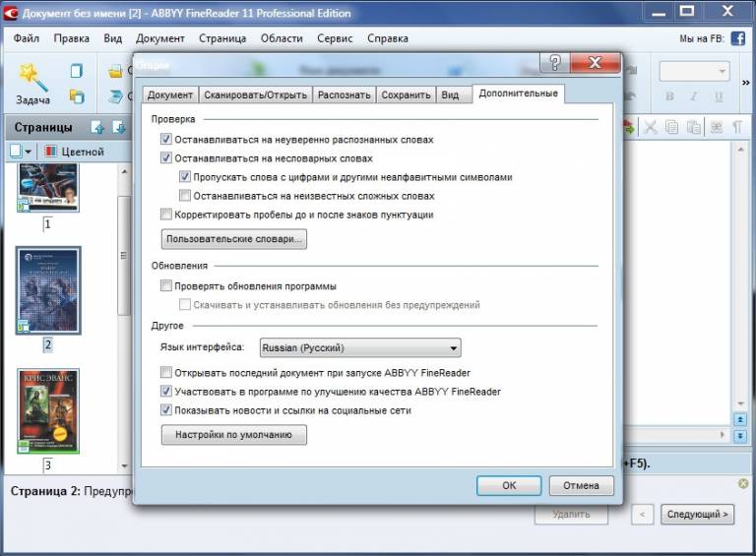Screen dimensions: 756x556
Task: Select page 3 thumbnail
Action: click(x=48, y=411)
